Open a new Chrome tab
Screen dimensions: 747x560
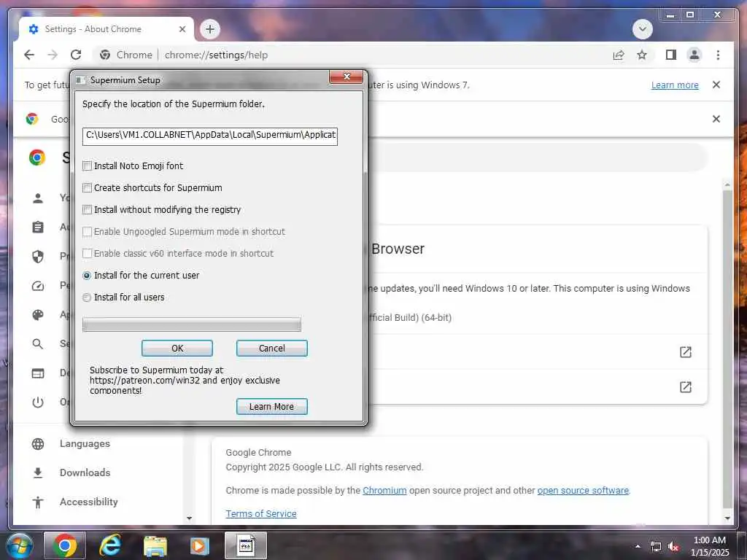tap(210, 29)
